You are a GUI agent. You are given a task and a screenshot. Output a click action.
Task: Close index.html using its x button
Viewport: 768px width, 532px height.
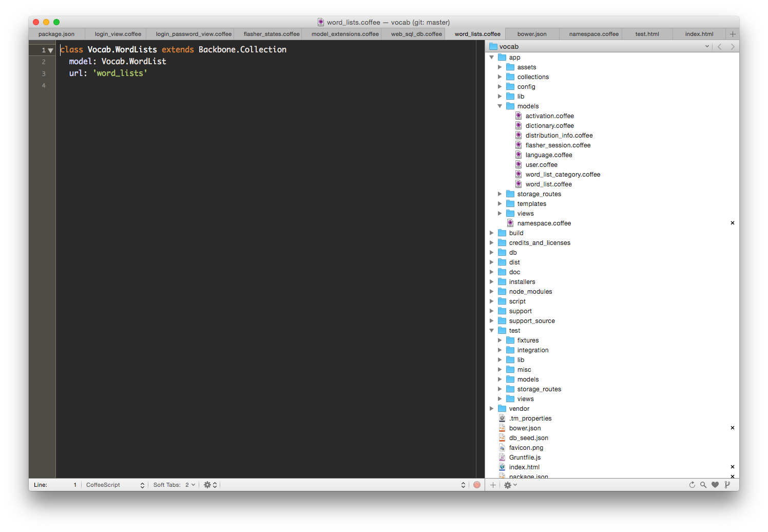(733, 467)
